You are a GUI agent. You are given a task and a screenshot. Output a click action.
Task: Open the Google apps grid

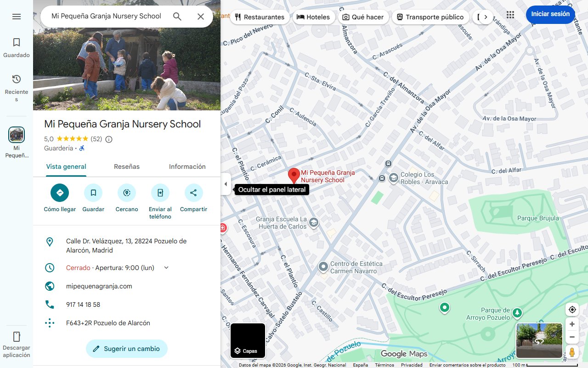(510, 15)
